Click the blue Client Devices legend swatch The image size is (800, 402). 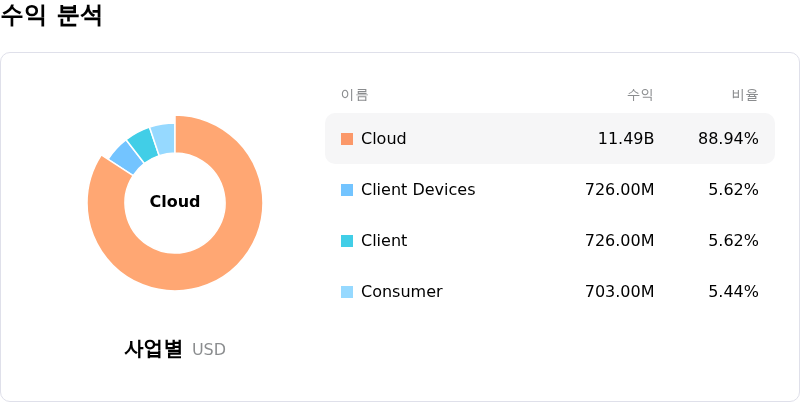(x=347, y=190)
